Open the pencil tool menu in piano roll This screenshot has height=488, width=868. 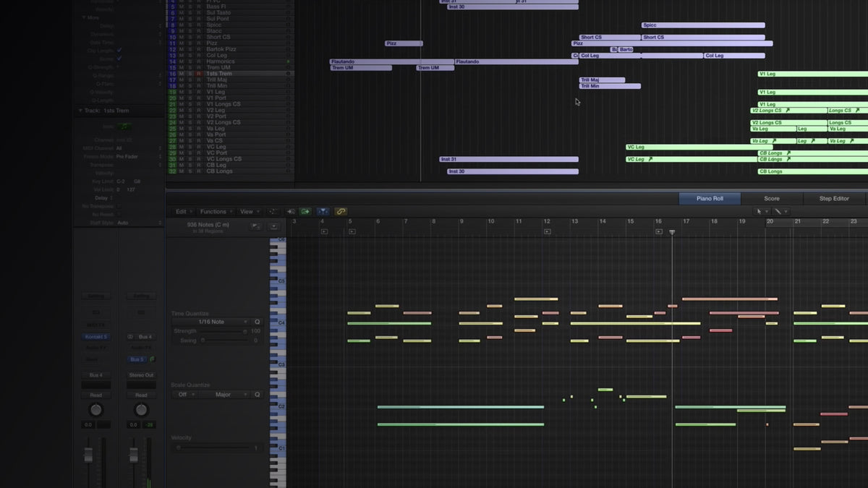click(781, 212)
